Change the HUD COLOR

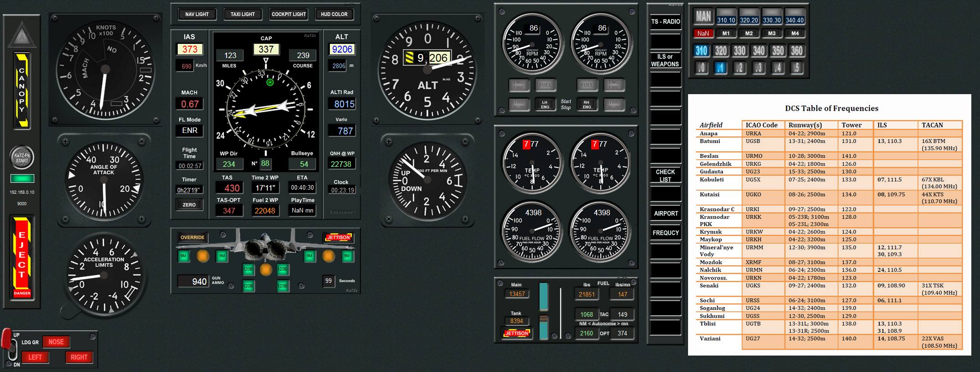coord(334,14)
